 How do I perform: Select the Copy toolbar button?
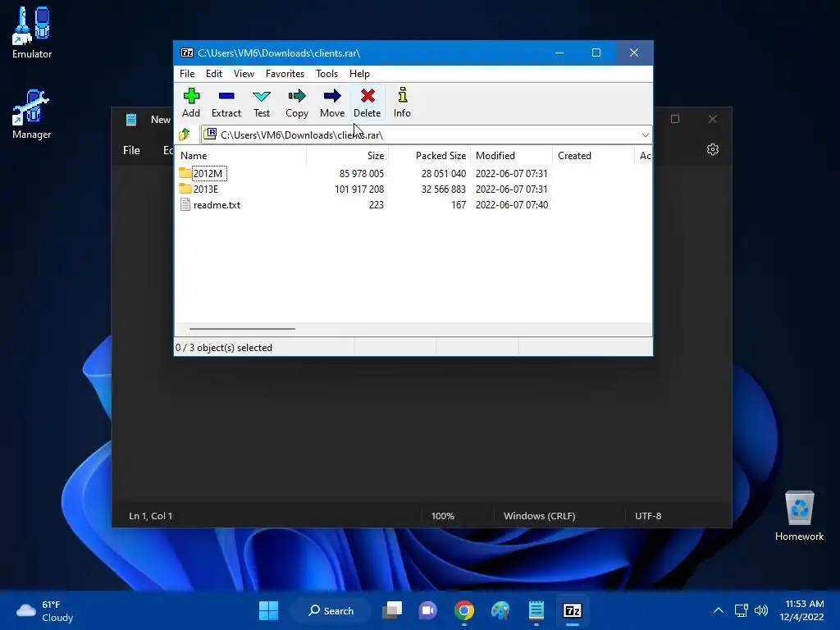297,103
